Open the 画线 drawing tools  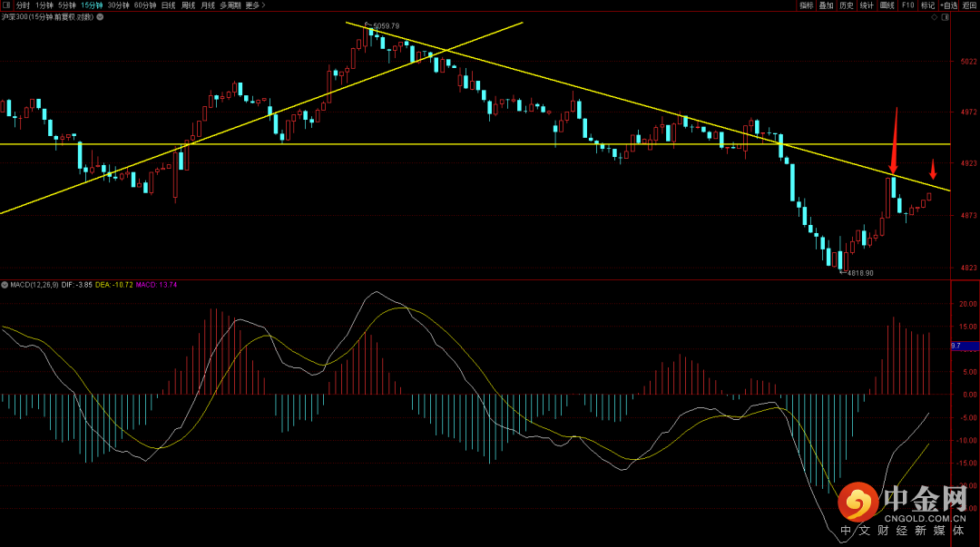click(x=887, y=5)
